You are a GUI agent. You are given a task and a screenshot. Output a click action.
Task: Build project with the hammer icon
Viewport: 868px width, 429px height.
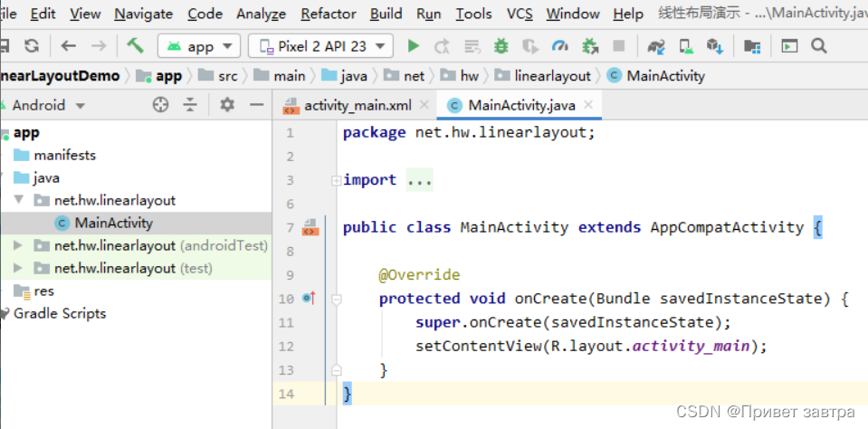[x=135, y=45]
